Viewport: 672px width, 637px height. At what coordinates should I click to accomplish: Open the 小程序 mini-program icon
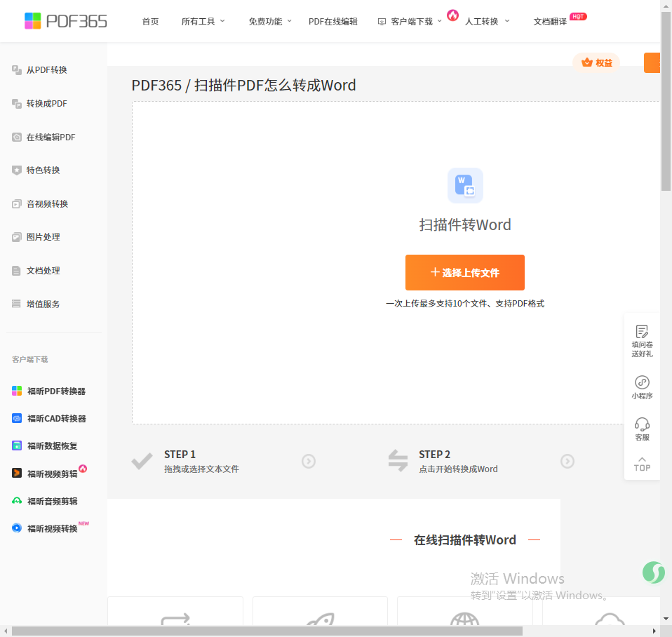642,382
